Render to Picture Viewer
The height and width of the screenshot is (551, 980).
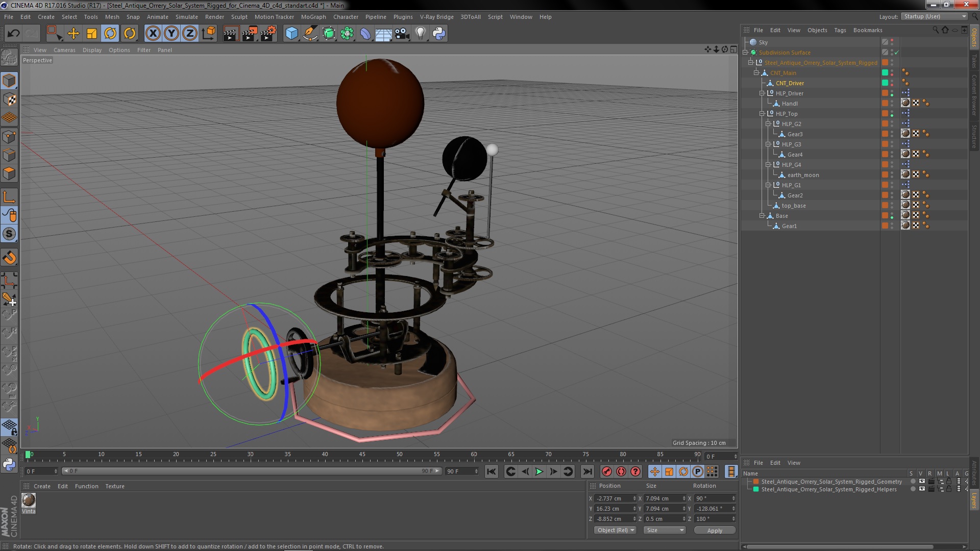tap(250, 34)
